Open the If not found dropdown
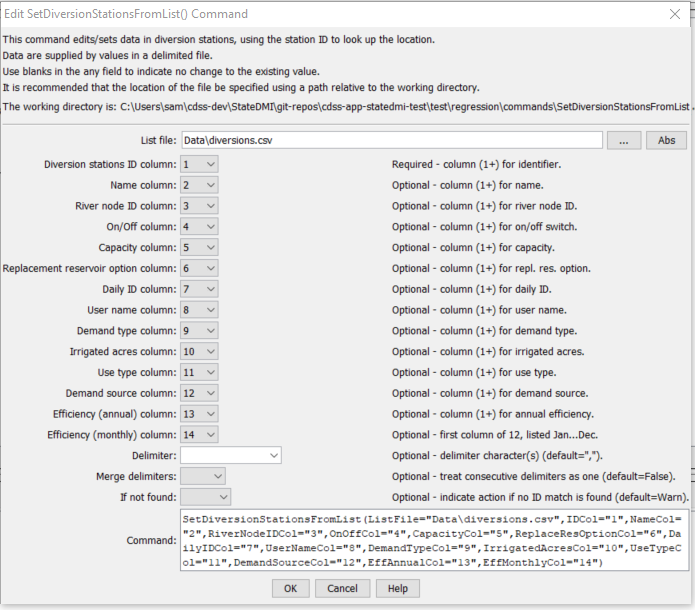 (x=205, y=497)
